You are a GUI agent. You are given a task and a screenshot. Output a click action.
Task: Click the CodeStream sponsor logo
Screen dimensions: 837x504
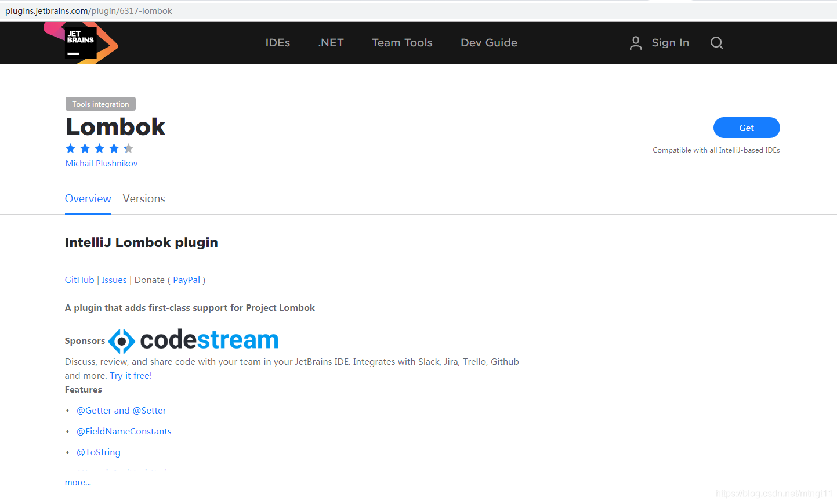[193, 340]
